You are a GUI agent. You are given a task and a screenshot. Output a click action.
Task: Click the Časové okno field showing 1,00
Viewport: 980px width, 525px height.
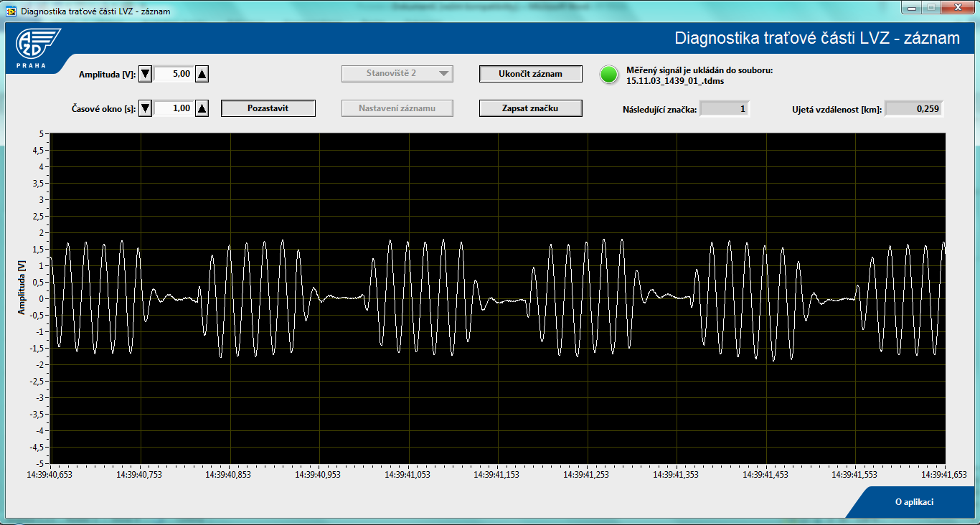[174, 108]
